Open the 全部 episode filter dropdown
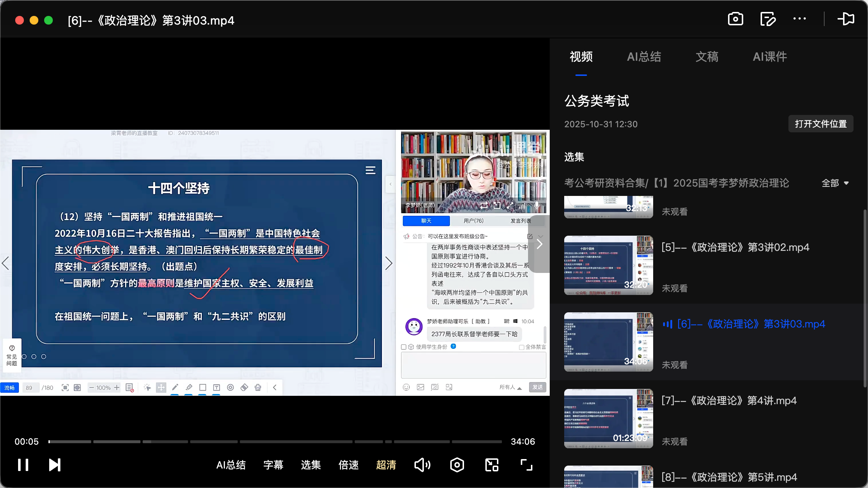The height and width of the screenshot is (488, 868). [x=835, y=183]
